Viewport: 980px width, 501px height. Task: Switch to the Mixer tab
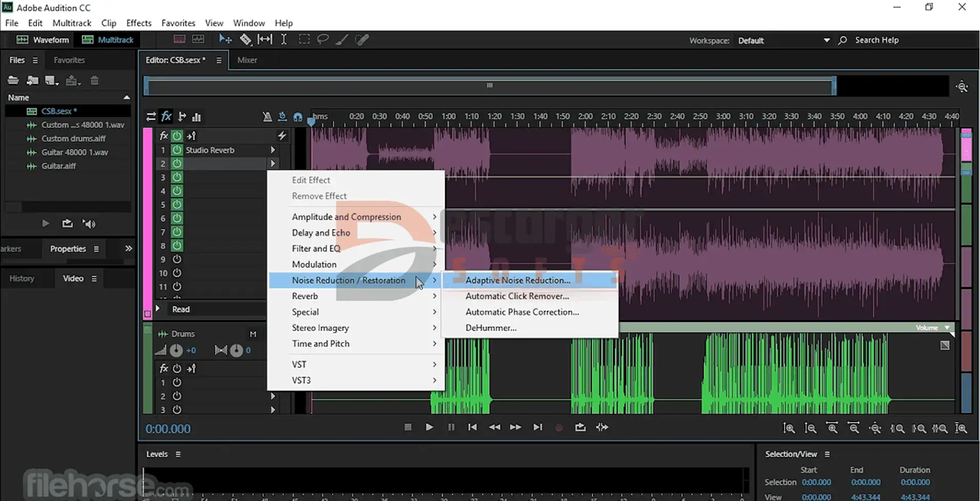click(x=247, y=60)
